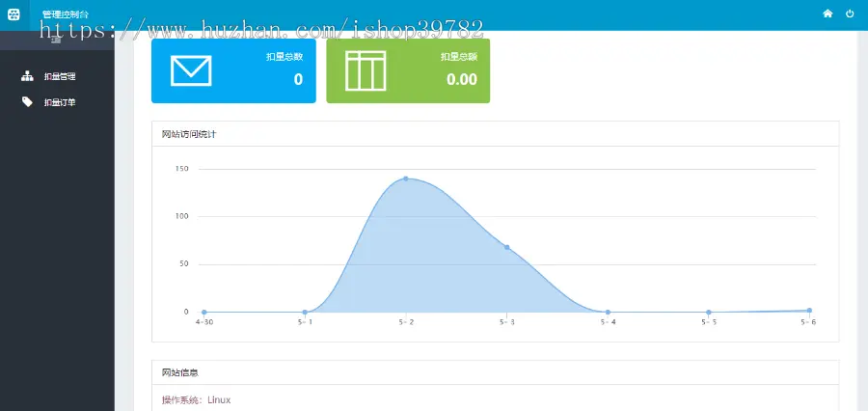The width and height of the screenshot is (868, 411).
Task: Click the 5-6 data point on chart
Action: tap(809, 311)
